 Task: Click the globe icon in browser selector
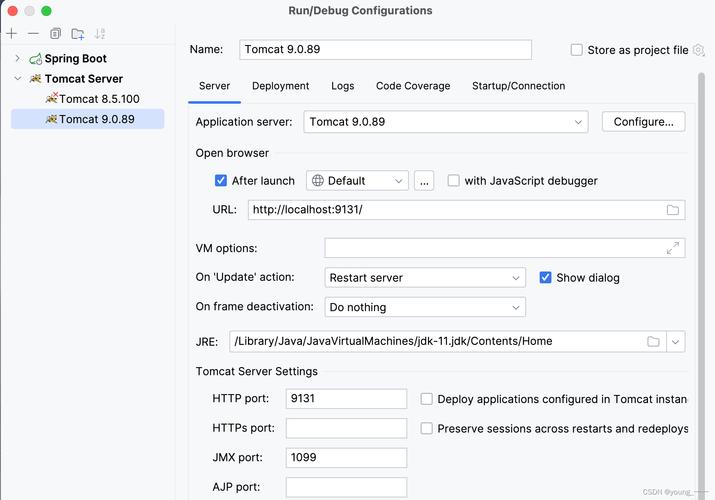tap(318, 180)
